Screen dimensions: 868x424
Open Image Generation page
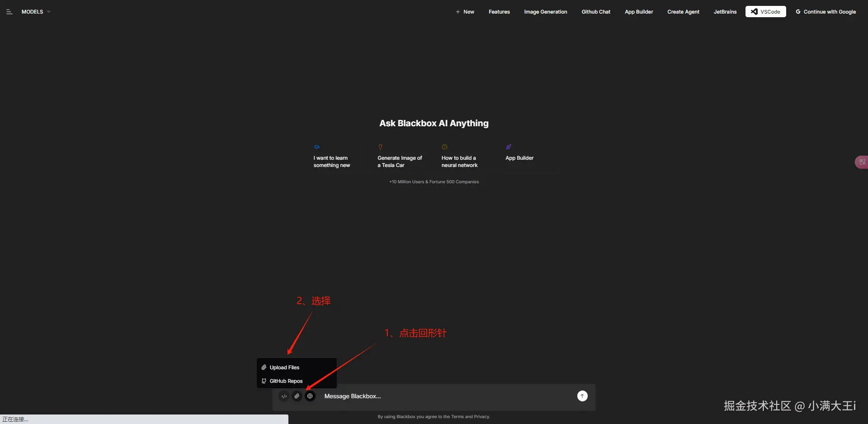(545, 12)
